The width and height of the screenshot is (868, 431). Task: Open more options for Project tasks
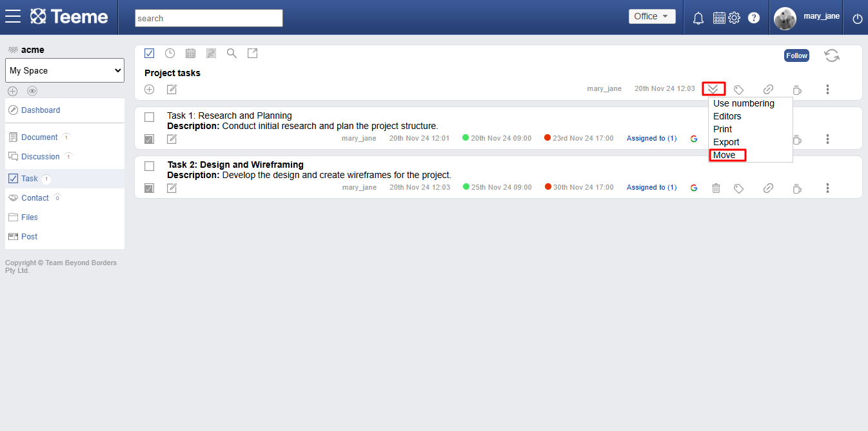tap(827, 90)
